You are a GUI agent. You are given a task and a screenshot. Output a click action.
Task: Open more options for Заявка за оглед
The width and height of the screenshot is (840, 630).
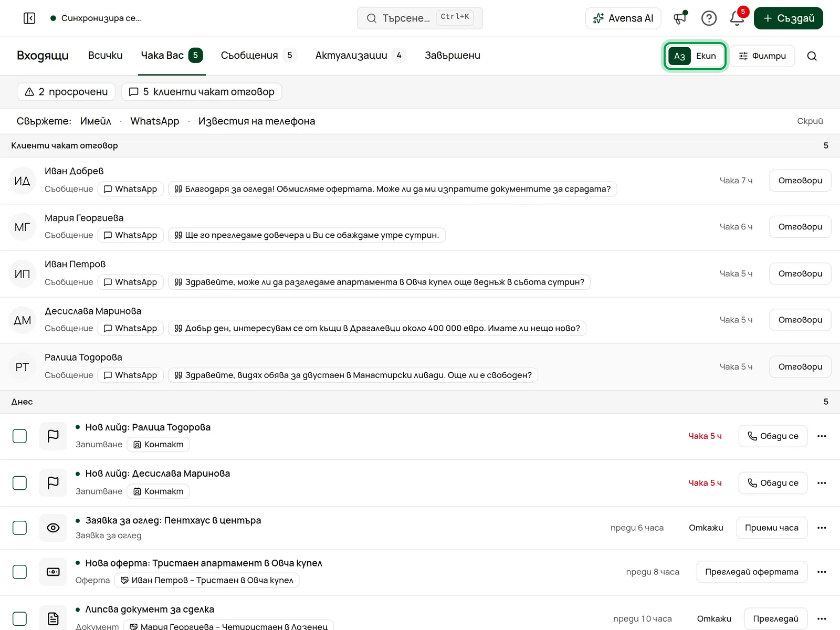point(822,528)
